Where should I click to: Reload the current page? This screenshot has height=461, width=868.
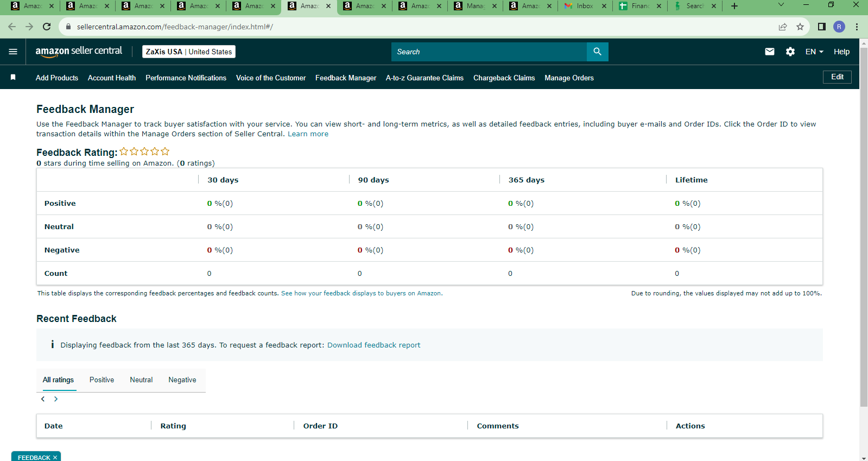(47, 27)
